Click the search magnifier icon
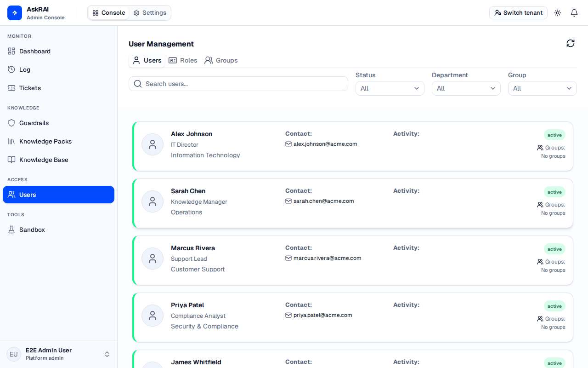Viewport: 588px width, 368px height. click(x=138, y=84)
